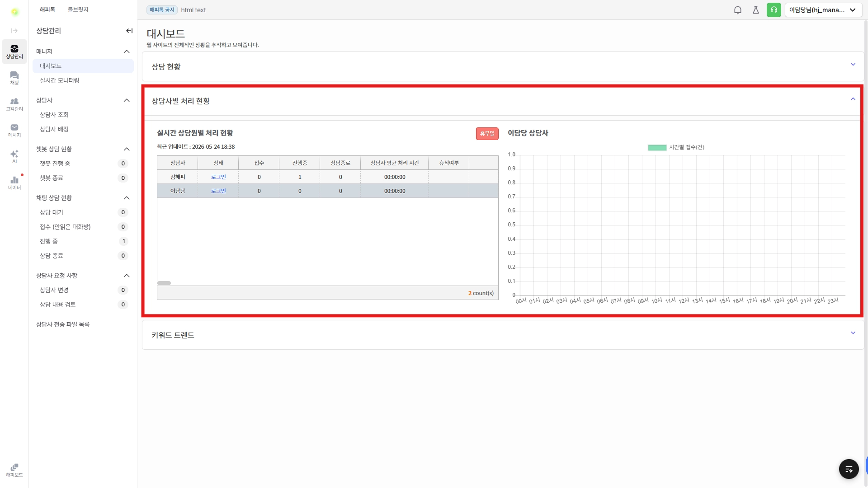Collapse the 상담사 요청 사항 menu group

127,276
